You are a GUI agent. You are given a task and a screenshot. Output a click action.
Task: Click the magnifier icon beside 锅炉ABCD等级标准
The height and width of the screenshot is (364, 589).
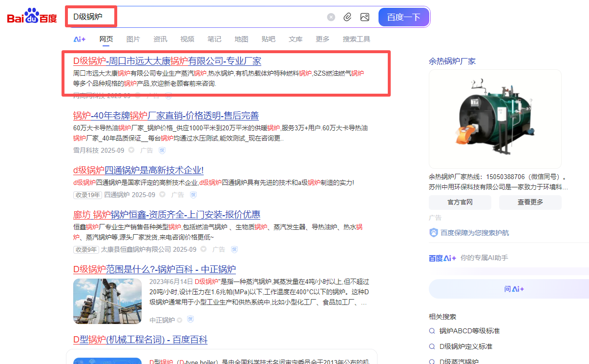[x=432, y=331]
